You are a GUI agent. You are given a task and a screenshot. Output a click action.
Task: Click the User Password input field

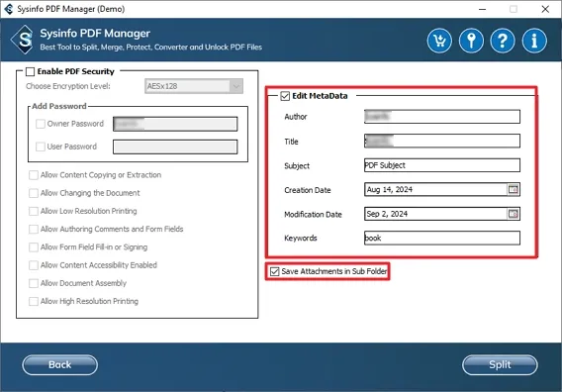[175, 147]
